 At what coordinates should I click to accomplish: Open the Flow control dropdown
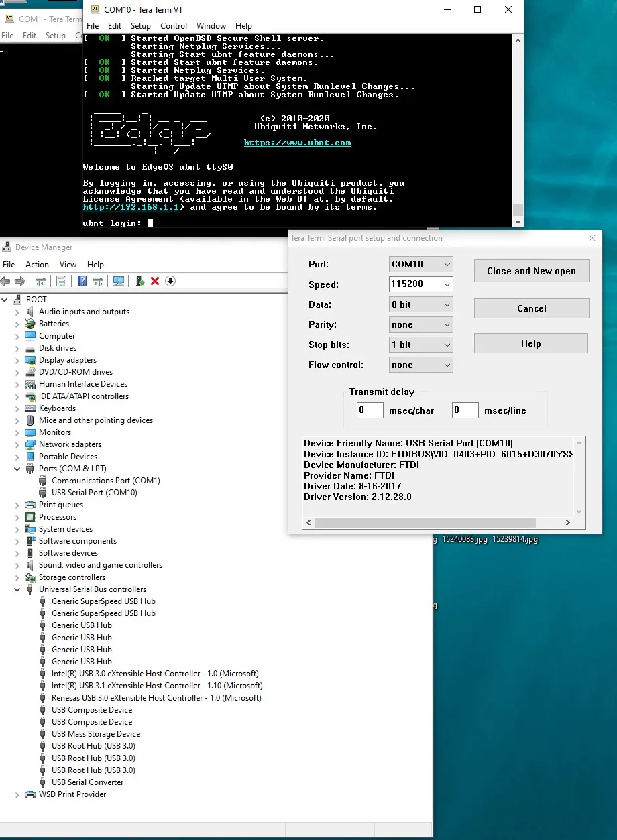pyautogui.click(x=421, y=365)
